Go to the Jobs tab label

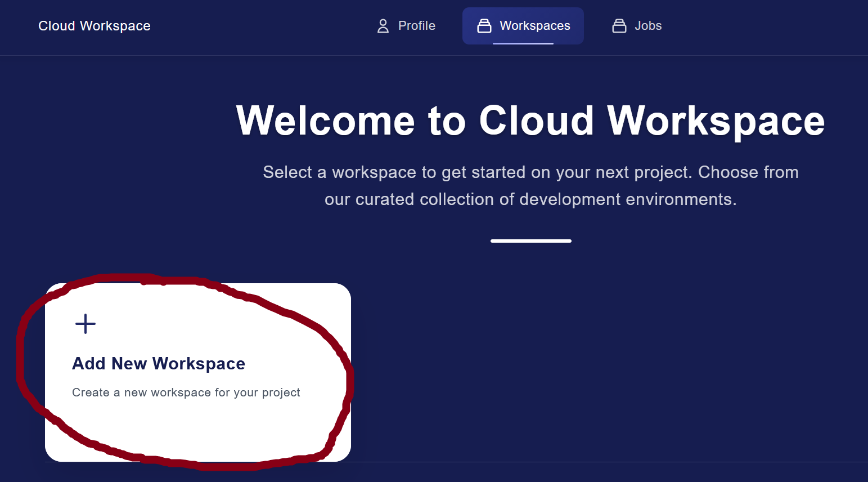click(x=648, y=26)
